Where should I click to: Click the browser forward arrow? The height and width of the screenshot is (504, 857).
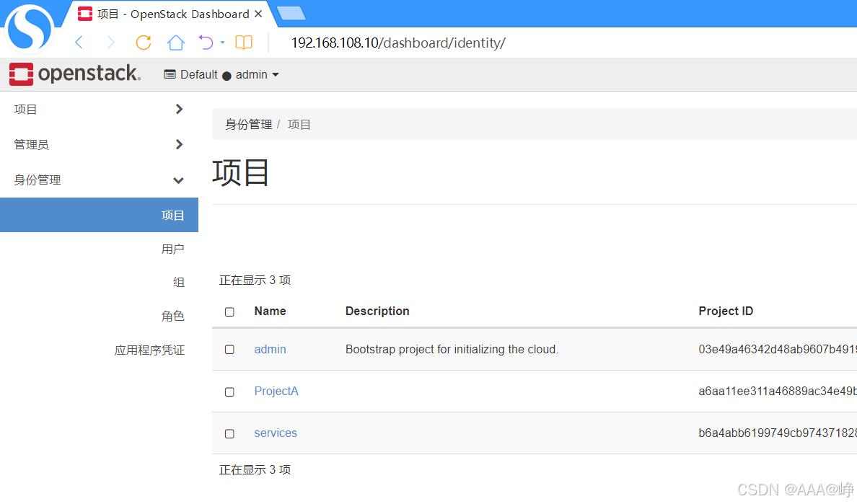[x=111, y=43]
